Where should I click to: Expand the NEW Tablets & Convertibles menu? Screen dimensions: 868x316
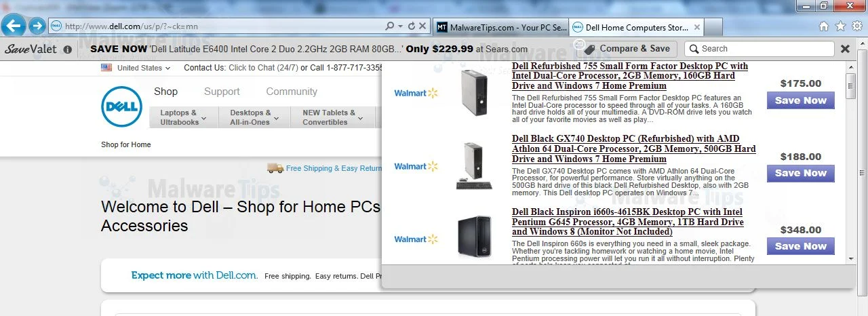pos(333,117)
